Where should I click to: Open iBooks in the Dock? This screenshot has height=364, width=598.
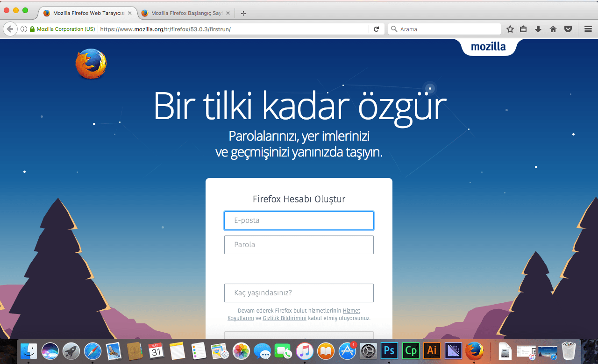tap(326, 351)
